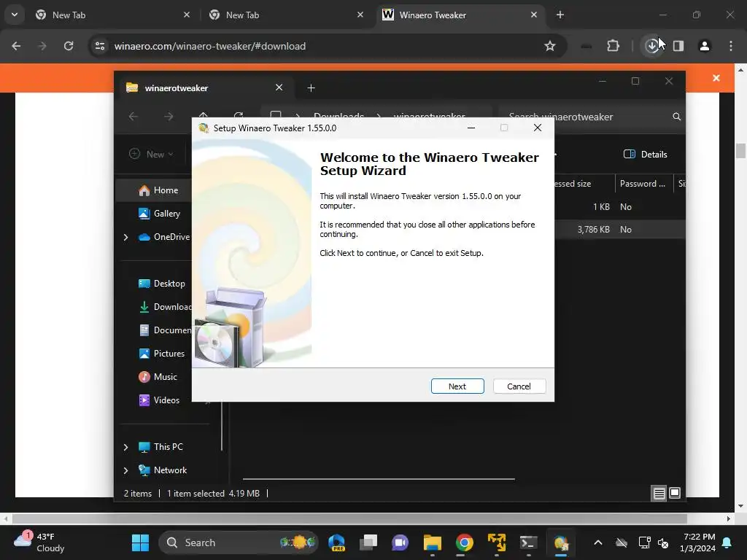The width and height of the screenshot is (747, 560).
Task: Select This PC in sidebar
Action: coord(160,447)
